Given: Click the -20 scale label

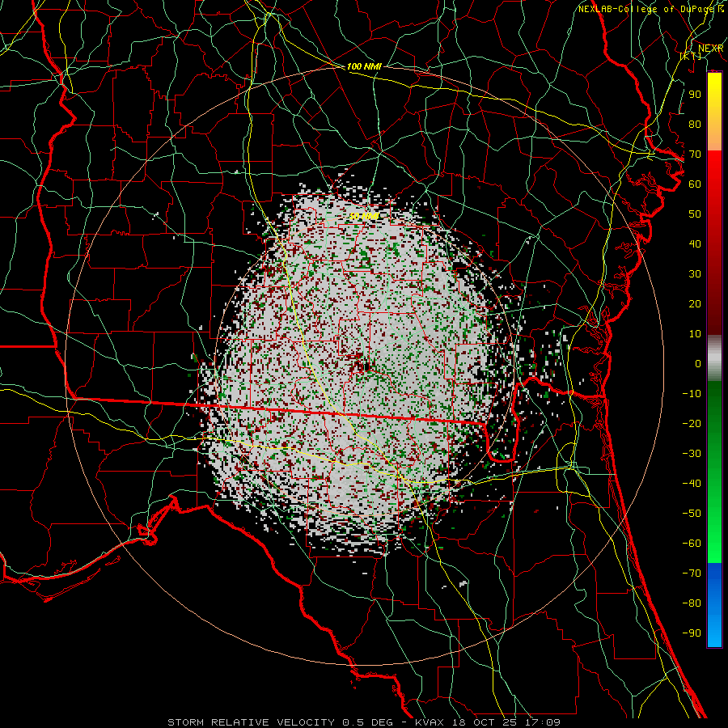Looking at the screenshot, I should point(692,423).
